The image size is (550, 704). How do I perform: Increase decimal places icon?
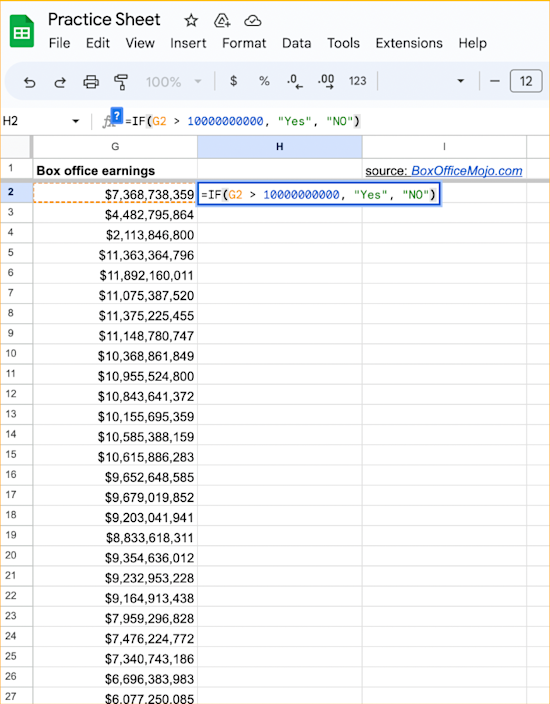(326, 81)
